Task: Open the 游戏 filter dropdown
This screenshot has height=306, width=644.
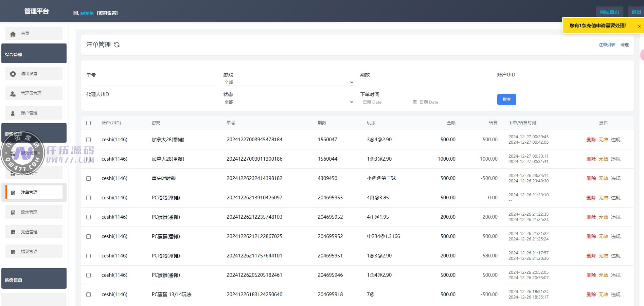Action: click(288, 83)
